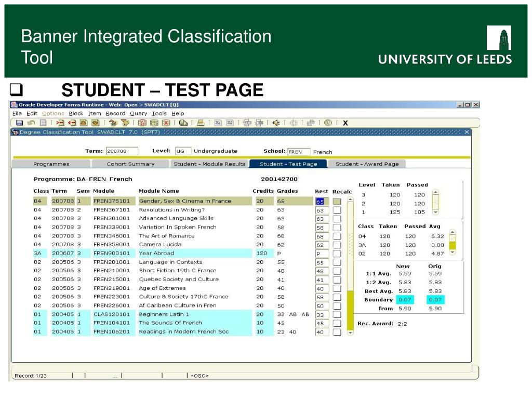Image resolution: width=532 pixels, height=399 pixels.
Task: Click the Insert Record toolbar icon
Action: pos(60,123)
